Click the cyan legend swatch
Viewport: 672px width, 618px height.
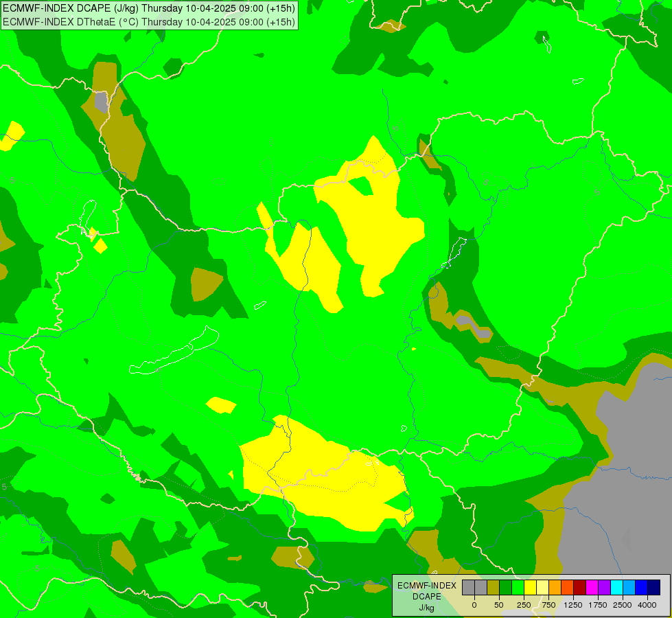pos(616,588)
